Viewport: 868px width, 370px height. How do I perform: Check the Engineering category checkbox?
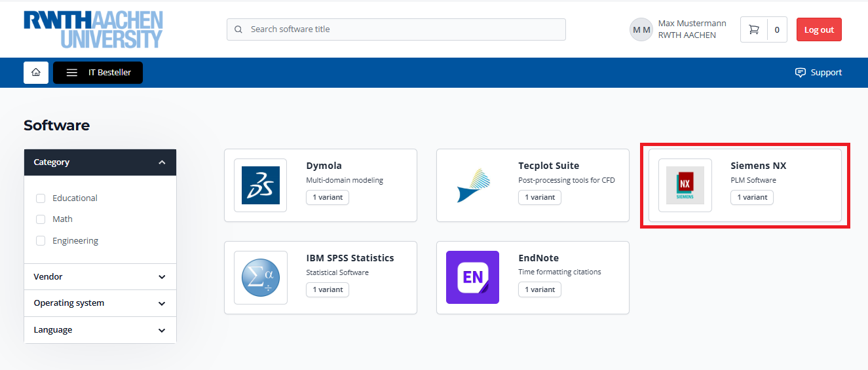click(x=41, y=240)
